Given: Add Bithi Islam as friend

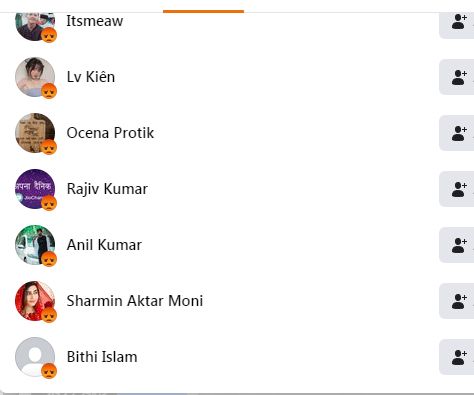Looking at the screenshot, I should [x=457, y=357].
